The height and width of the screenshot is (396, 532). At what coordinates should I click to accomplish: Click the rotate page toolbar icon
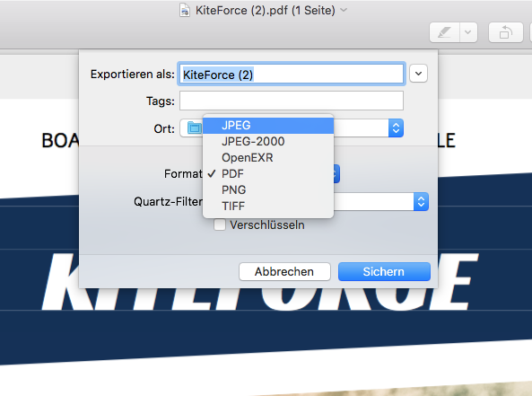coord(506,32)
